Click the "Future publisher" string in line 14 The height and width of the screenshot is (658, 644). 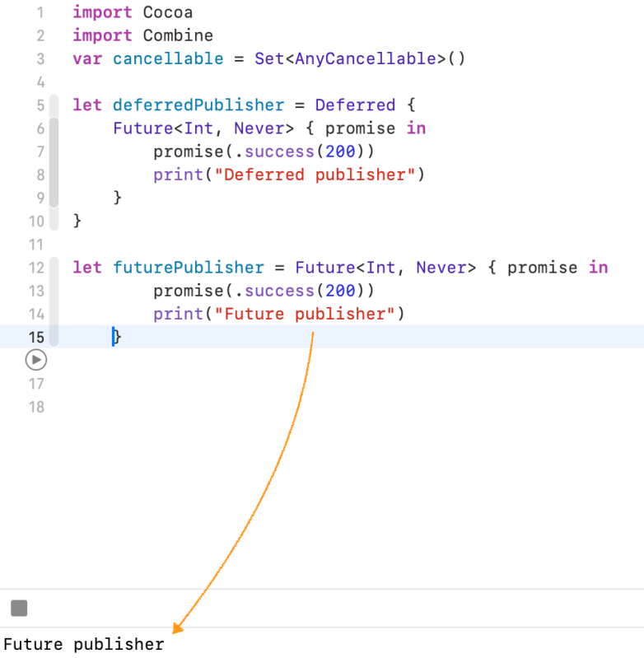click(x=305, y=314)
